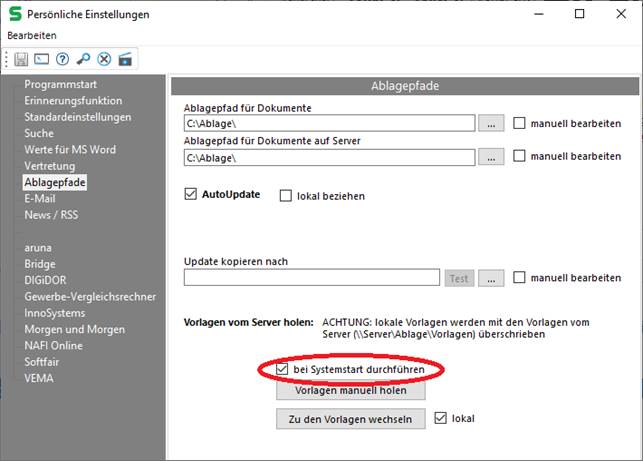The image size is (643, 461).
Task: Click the green S application icon
Action: tap(15, 14)
